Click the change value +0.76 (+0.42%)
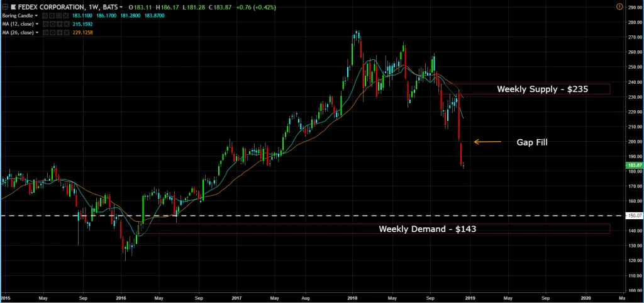Image resolution: width=644 pixels, height=303 pixels. click(x=258, y=8)
